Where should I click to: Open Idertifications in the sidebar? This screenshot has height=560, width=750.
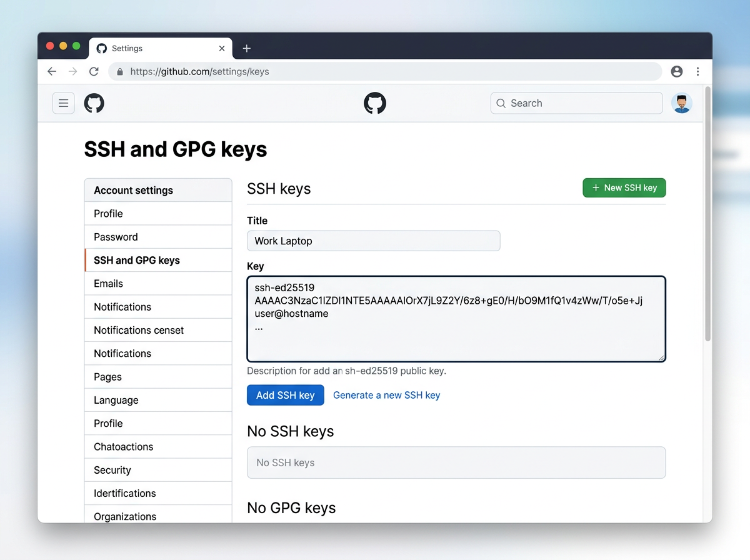(x=158, y=493)
